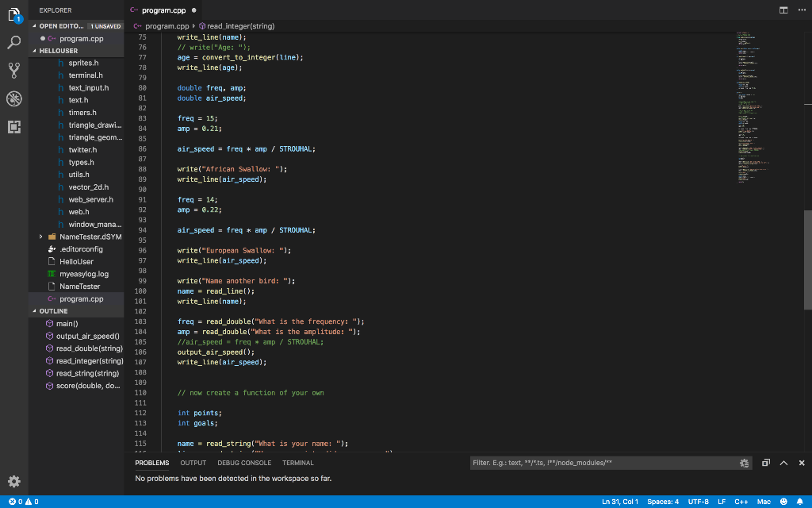Maximize the panel with the chevron icon
This screenshot has width=812, height=508.
pos(783,463)
